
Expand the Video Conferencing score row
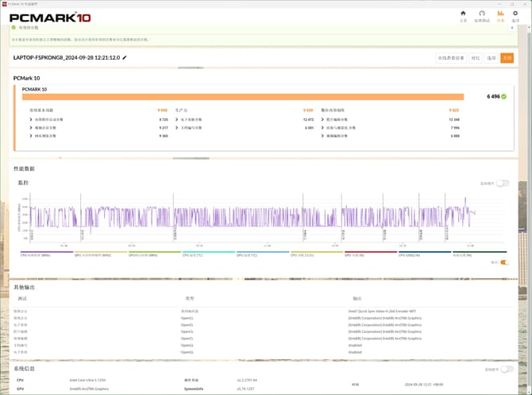coord(49,127)
